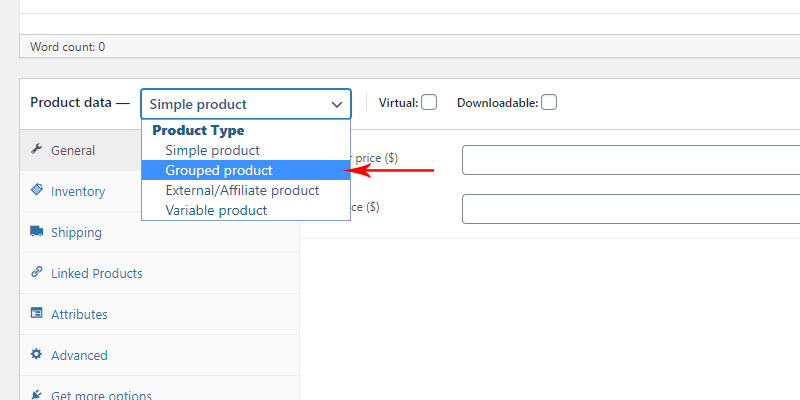
Task: Click the Virtual label text
Action: [398, 103]
